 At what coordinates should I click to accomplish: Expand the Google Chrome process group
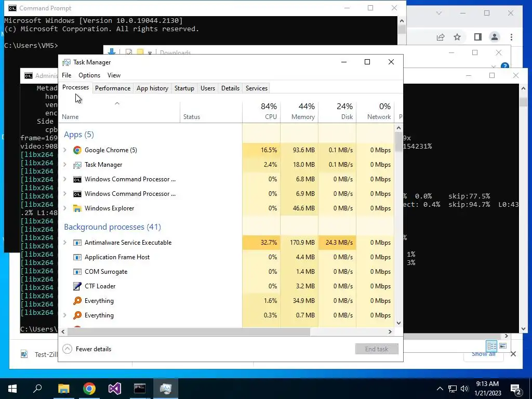tap(65, 150)
